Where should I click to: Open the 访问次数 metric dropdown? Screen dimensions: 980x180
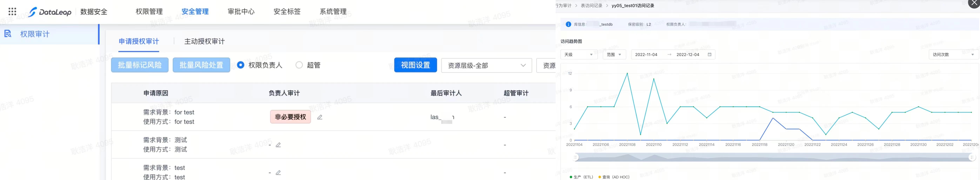(953, 54)
